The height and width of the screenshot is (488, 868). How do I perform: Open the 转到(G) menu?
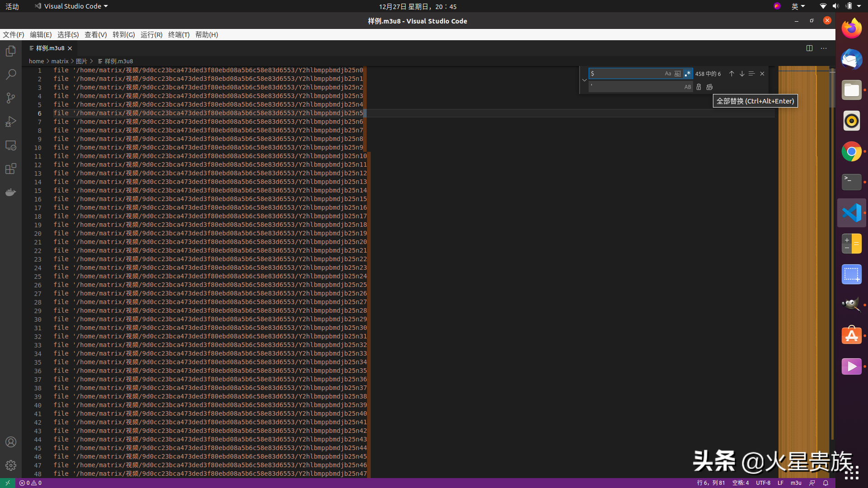coord(124,35)
